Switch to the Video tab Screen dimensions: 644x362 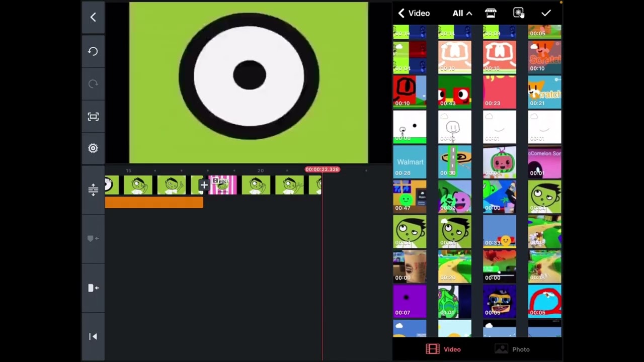coord(444,349)
